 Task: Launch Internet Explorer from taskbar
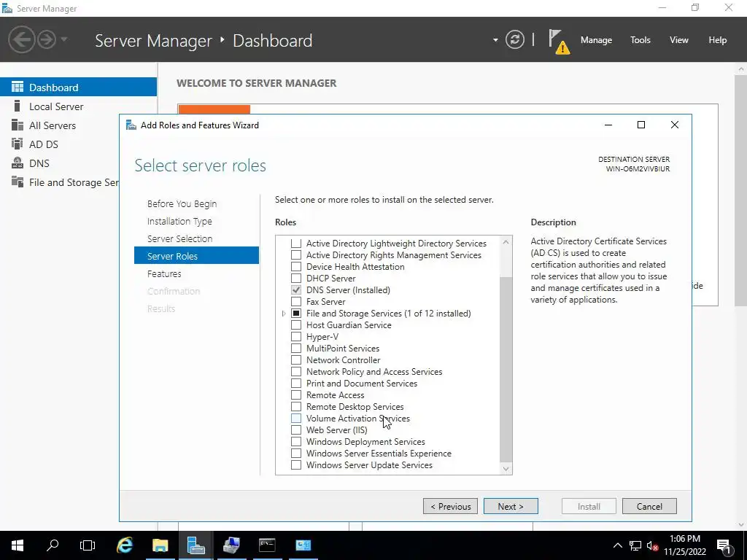pos(124,545)
